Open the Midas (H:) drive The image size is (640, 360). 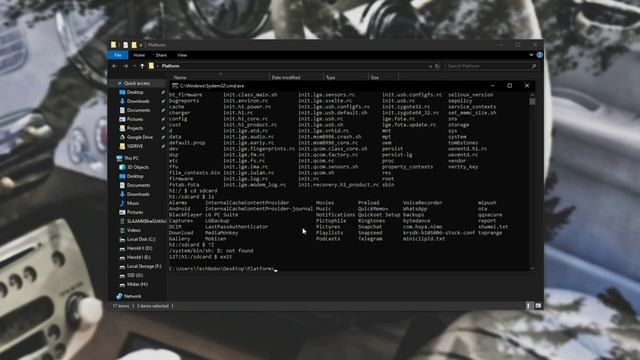(137, 284)
